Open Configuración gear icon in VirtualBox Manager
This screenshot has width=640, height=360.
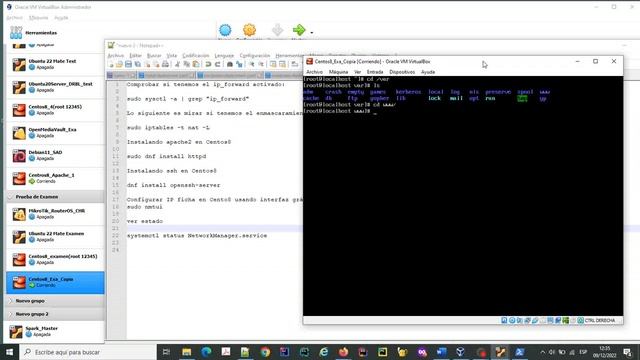tap(249, 30)
